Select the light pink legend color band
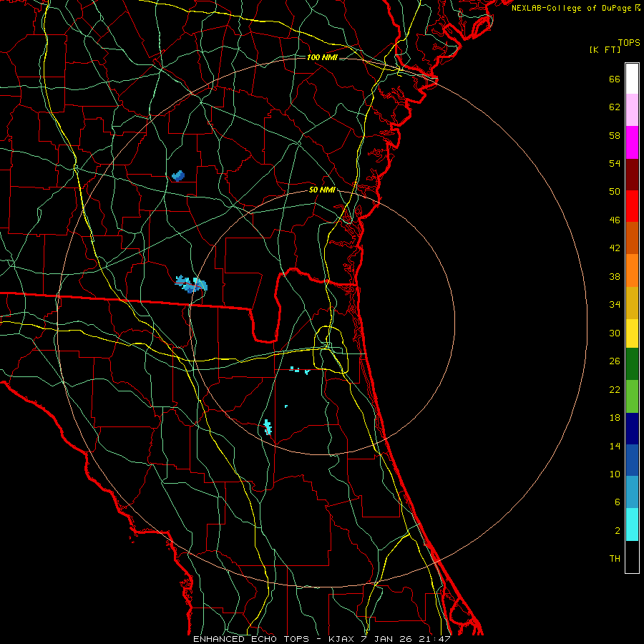 (x=632, y=110)
